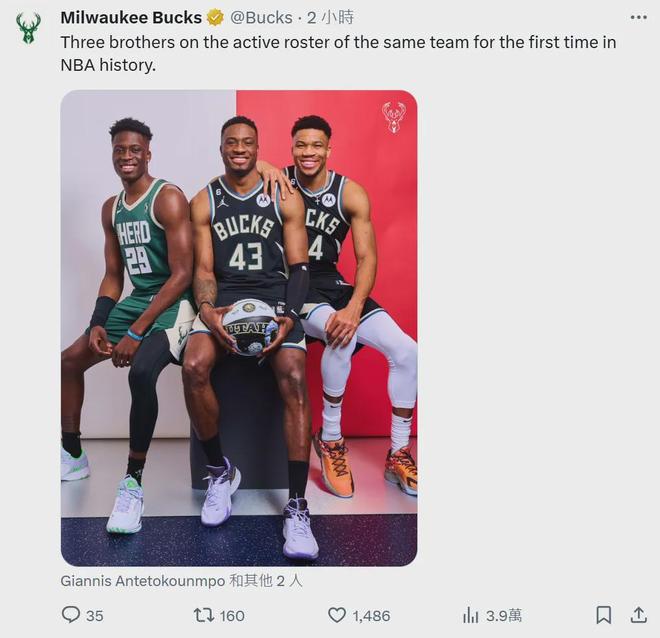Click the gold verified badge
This screenshot has height=638, width=660.
[x=215, y=17]
